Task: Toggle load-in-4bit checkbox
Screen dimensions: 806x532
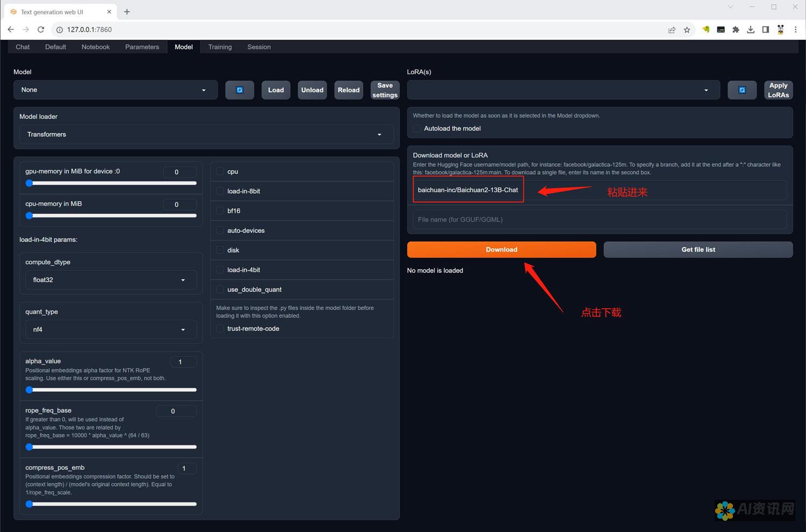Action: [x=220, y=270]
